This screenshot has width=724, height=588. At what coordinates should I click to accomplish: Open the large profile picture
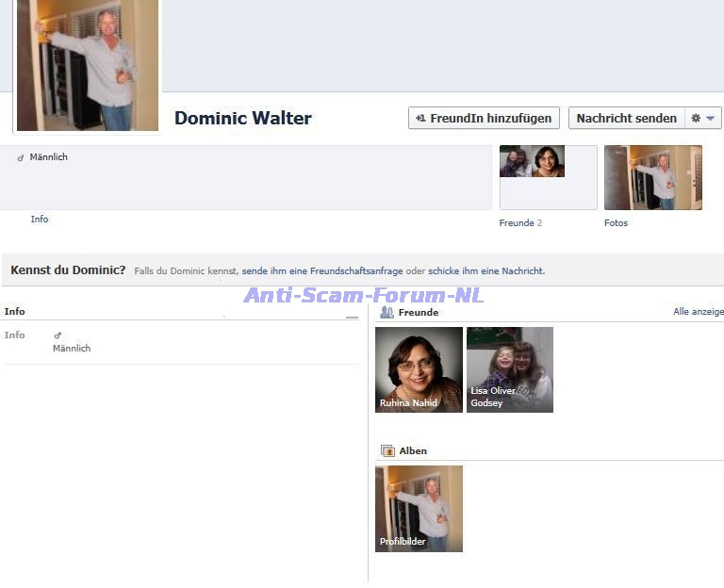(x=88, y=65)
